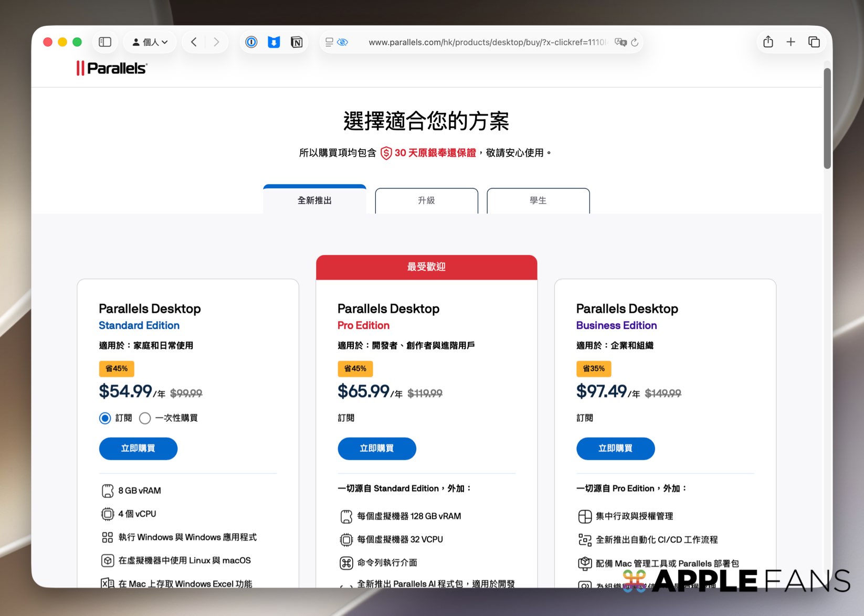Open the 30 天原銀奉還保證 link
Viewport: 864px width, 616px height.
(x=435, y=153)
